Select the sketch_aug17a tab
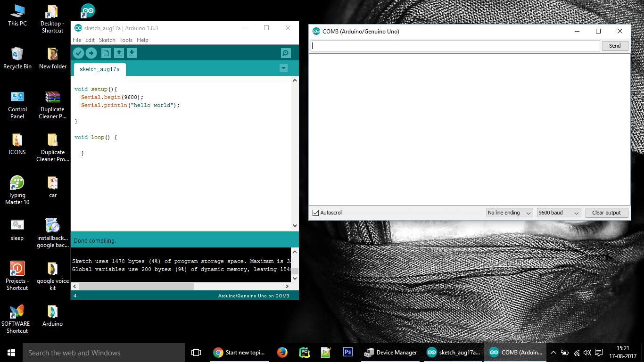The width and height of the screenshot is (644, 362). [99, 69]
